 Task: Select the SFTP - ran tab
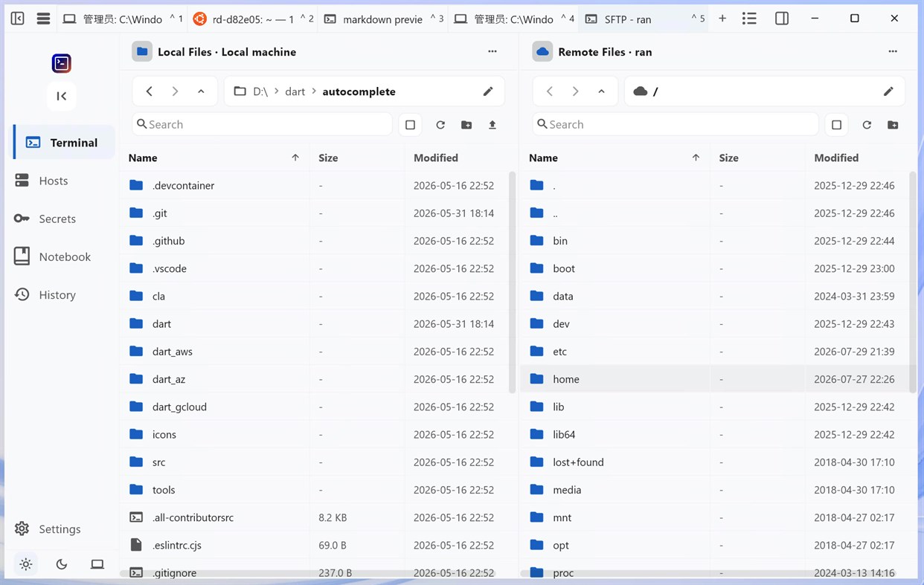click(644, 19)
